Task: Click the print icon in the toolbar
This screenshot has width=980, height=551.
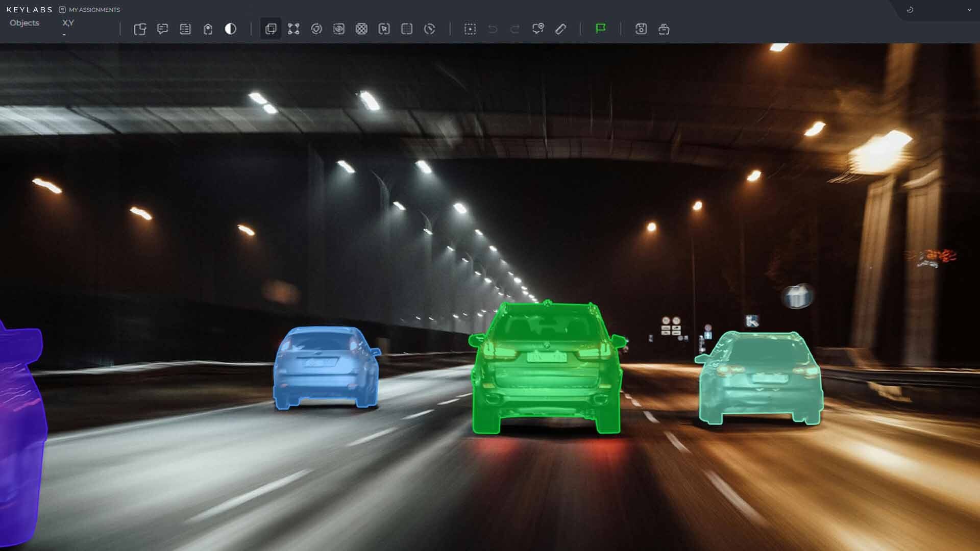Action: (664, 29)
